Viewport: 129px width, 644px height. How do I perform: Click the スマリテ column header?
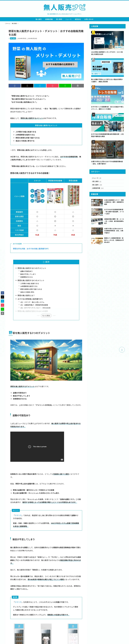[x=37, y=181]
